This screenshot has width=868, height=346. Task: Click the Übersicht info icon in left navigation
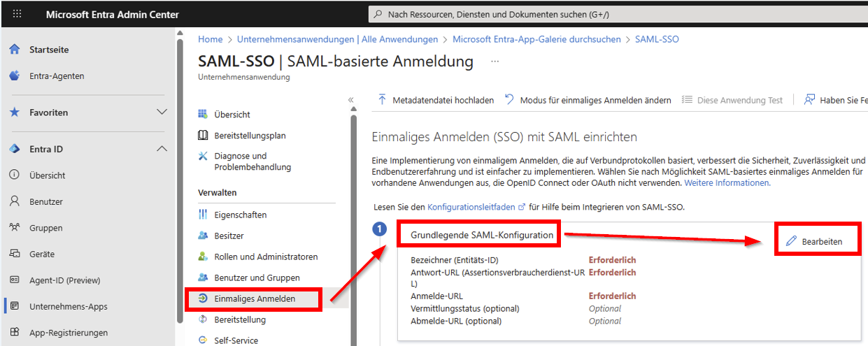coord(14,175)
